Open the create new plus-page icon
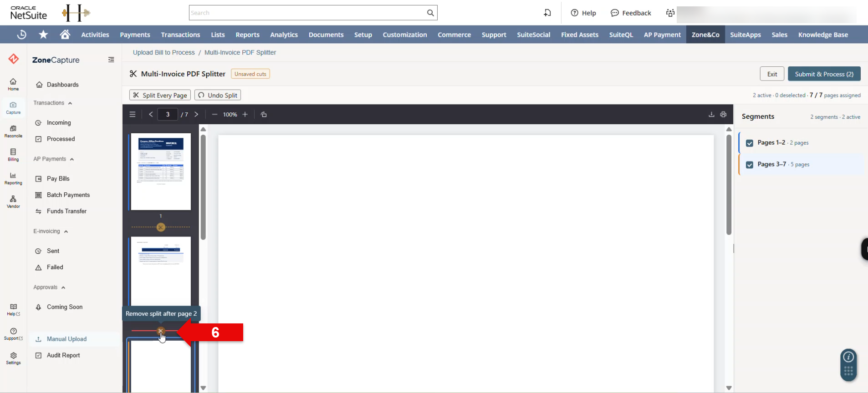The height and width of the screenshot is (393, 868). pyautogui.click(x=547, y=13)
